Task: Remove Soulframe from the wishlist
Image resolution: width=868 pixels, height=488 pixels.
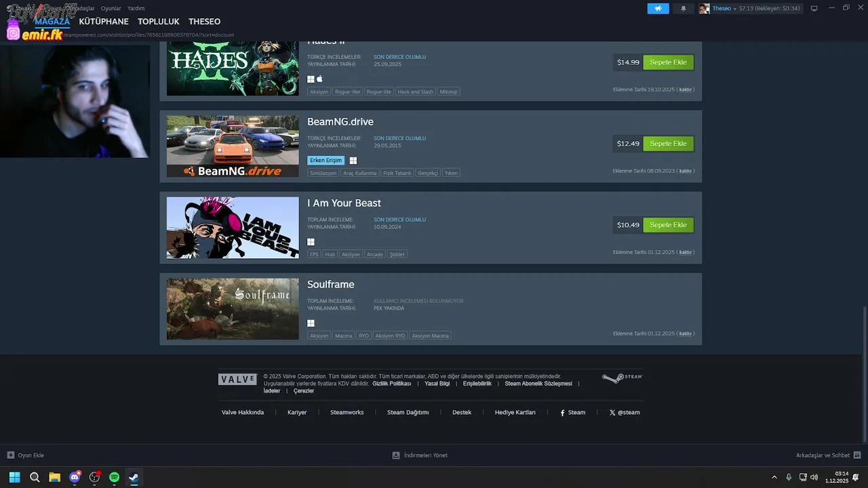Action: [686, 333]
